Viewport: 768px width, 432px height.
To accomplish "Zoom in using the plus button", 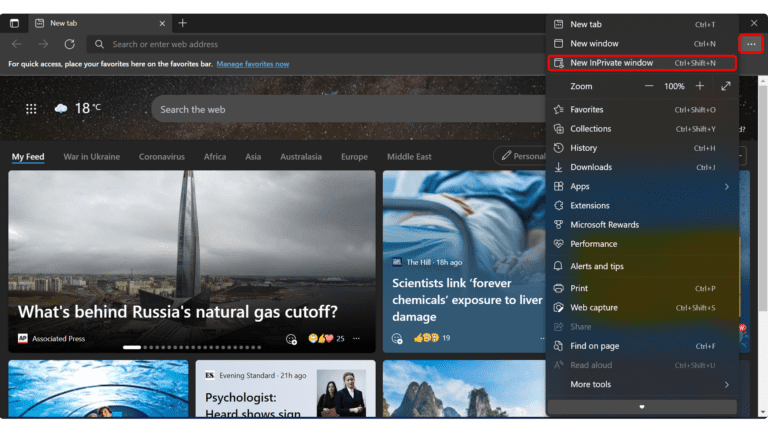I will 699,87.
